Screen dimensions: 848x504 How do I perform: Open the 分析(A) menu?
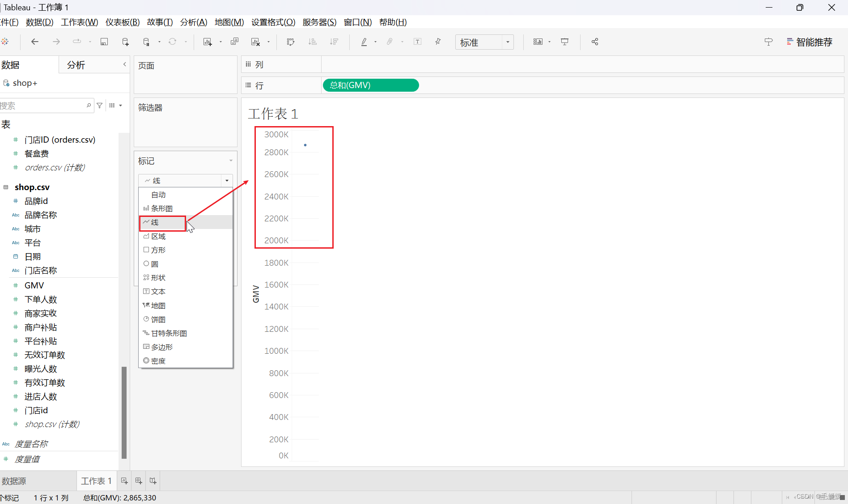click(194, 22)
